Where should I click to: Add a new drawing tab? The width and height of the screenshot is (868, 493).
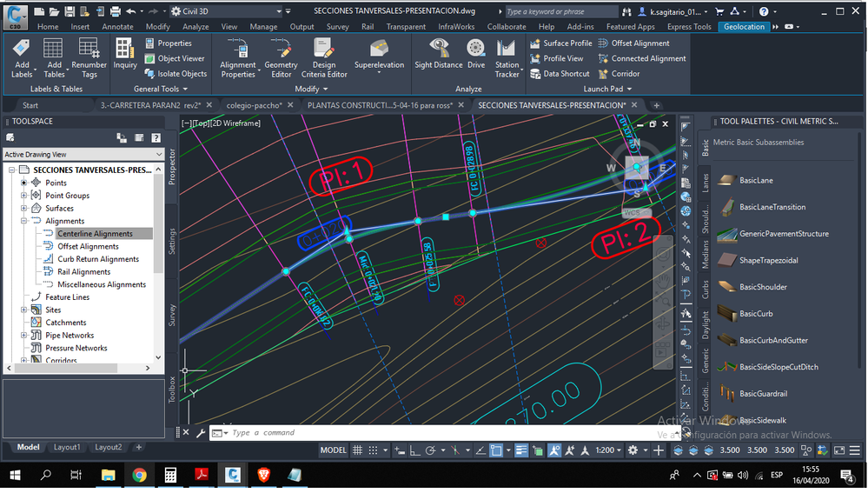[x=656, y=105]
